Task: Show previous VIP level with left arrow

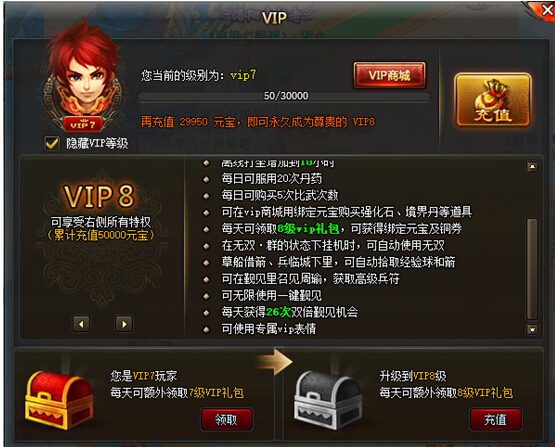Action: pyautogui.click(x=81, y=324)
